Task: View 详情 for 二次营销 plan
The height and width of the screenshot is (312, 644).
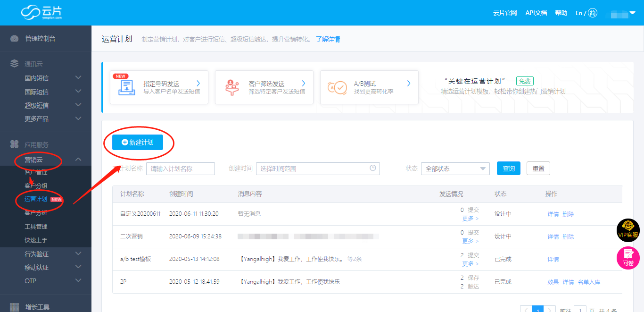Action: pyautogui.click(x=553, y=237)
